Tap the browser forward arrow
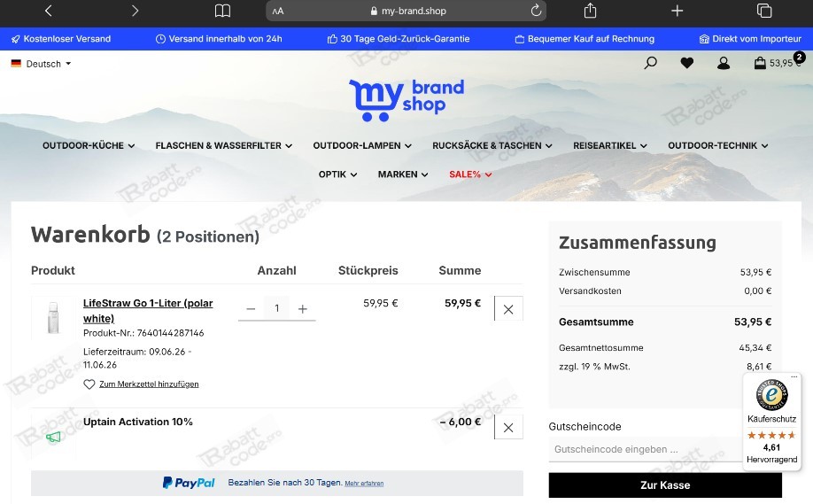The width and height of the screenshot is (813, 504). click(x=135, y=11)
